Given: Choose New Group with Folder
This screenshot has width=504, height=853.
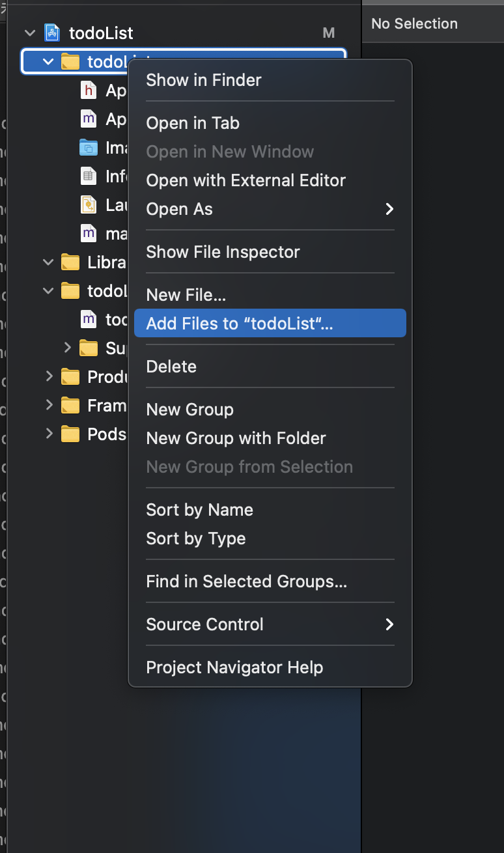Looking at the screenshot, I should point(236,438).
